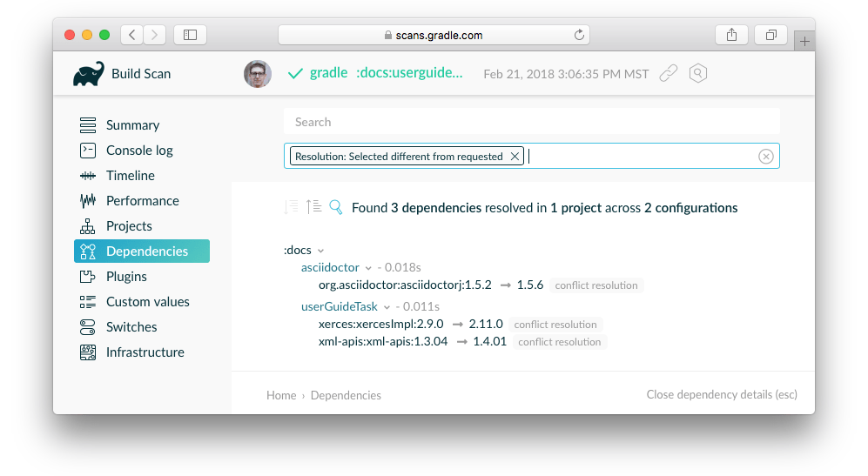868x476 pixels.
Task: Click conflict resolution badge for asciidoctorj
Action: (x=596, y=285)
